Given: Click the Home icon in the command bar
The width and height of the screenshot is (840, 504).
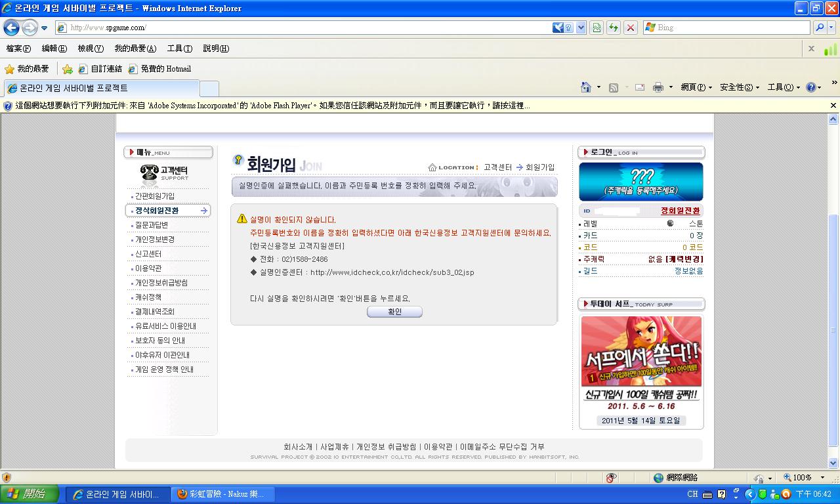Looking at the screenshot, I should click(586, 87).
